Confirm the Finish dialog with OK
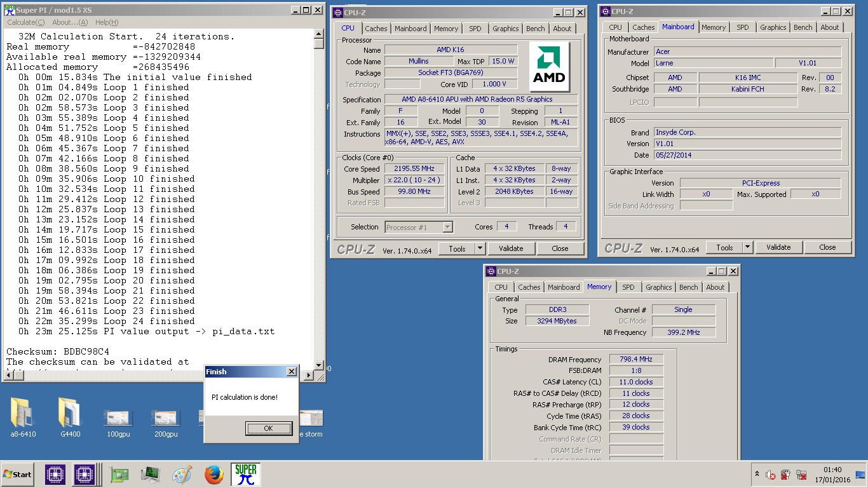The height and width of the screenshot is (488, 868). pos(268,428)
